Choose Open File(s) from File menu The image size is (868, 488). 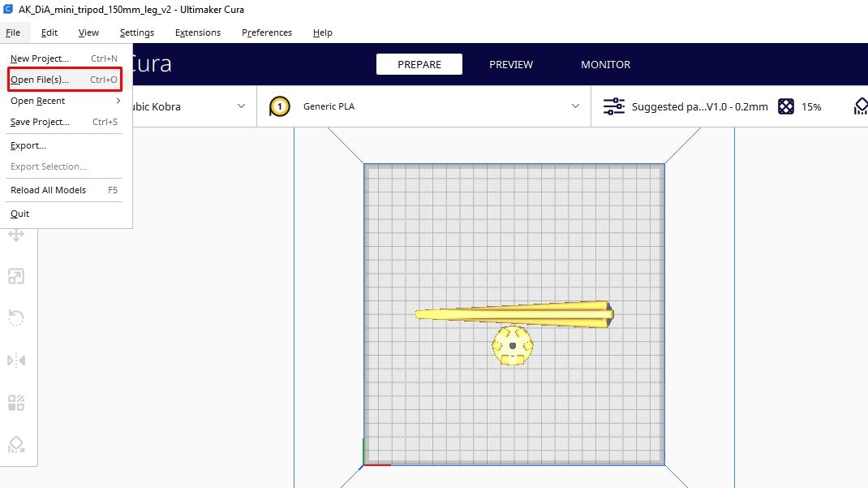(x=64, y=80)
